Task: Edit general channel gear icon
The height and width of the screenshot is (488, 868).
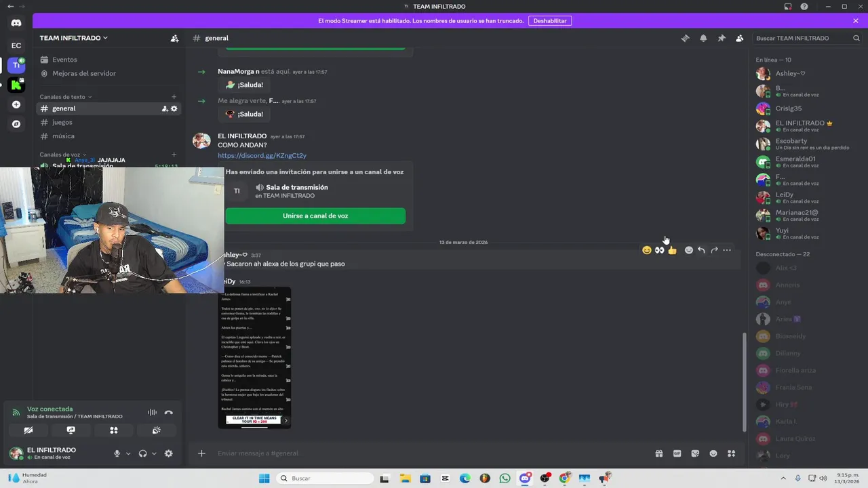Action: pyautogui.click(x=174, y=108)
